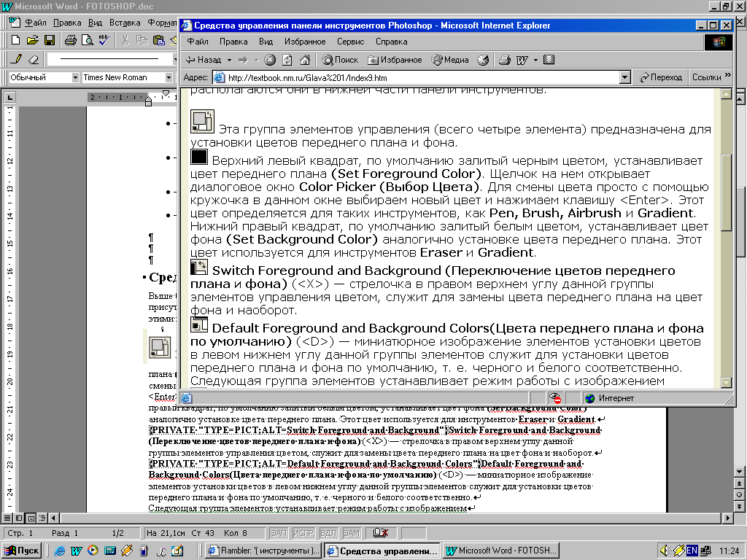Switch Word to Normal view button
747x560 pixels.
coord(7,518)
